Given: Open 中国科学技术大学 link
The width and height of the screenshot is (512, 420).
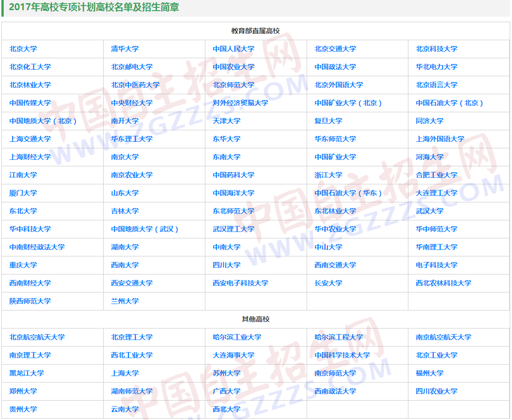Looking at the screenshot, I should click(x=342, y=355).
